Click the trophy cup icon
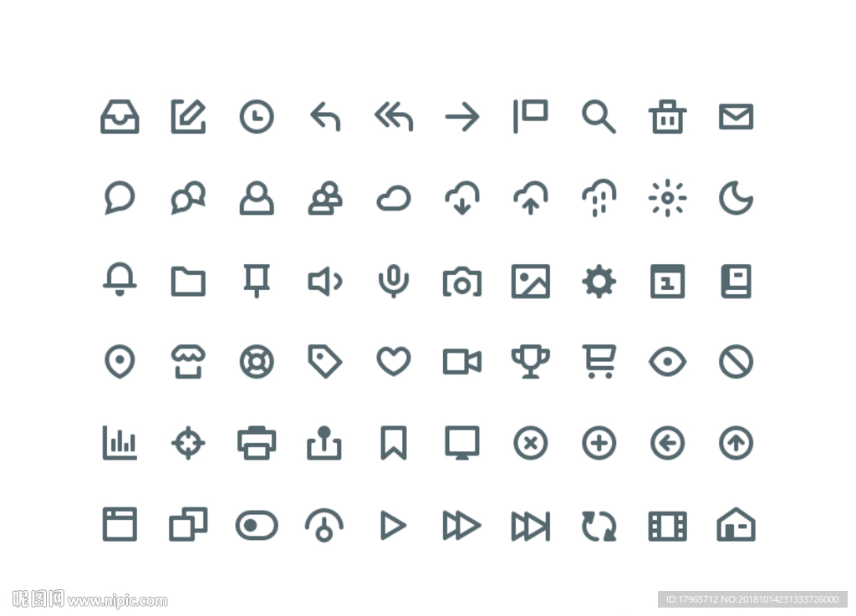This screenshot has height=616, width=856. (531, 361)
